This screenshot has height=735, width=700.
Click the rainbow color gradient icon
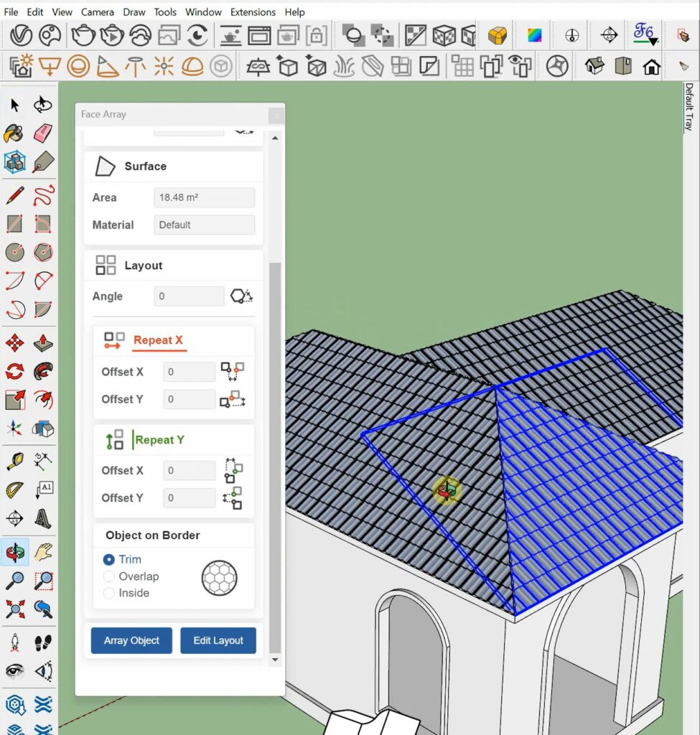coord(535,35)
